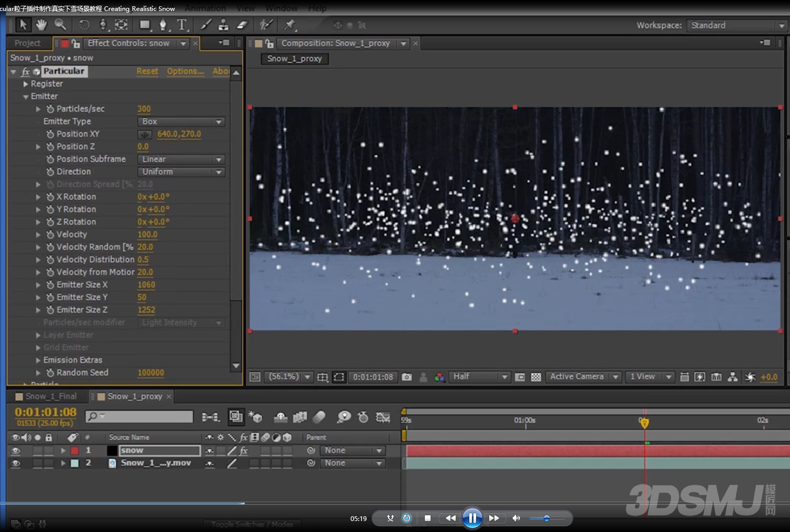
Task: Open grid and guide options icon
Action: click(x=322, y=377)
